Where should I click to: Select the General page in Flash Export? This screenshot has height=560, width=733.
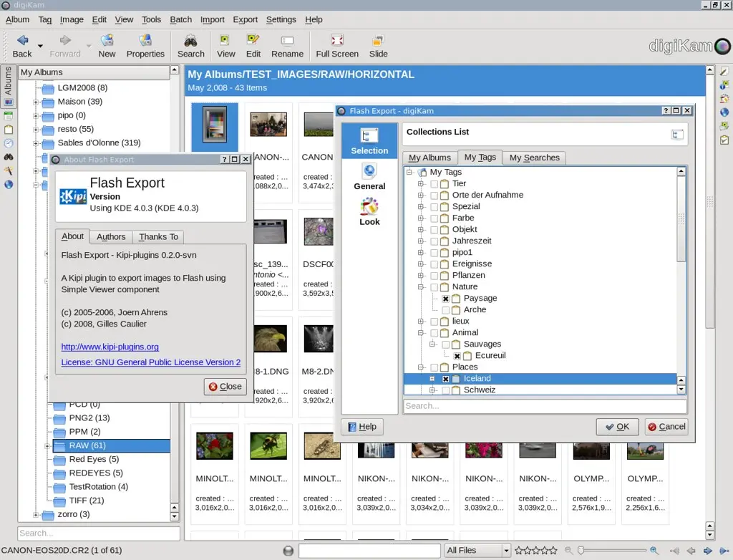click(369, 176)
